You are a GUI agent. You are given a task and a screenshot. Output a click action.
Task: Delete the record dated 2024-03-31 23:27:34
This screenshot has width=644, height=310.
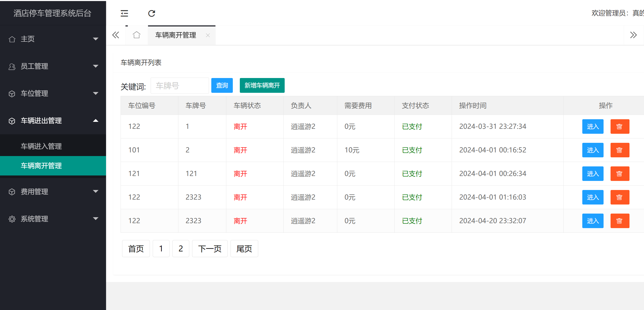(x=620, y=126)
